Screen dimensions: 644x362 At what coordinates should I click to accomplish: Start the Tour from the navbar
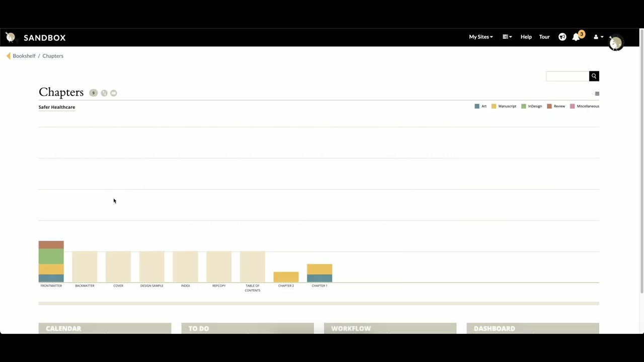point(544,37)
